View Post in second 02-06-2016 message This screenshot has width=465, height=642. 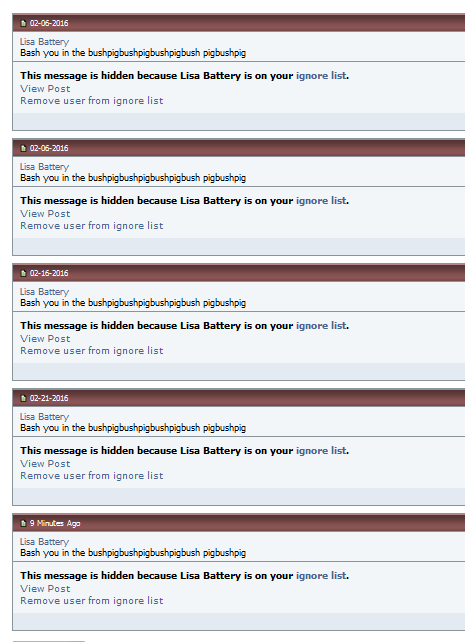pos(45,214)
